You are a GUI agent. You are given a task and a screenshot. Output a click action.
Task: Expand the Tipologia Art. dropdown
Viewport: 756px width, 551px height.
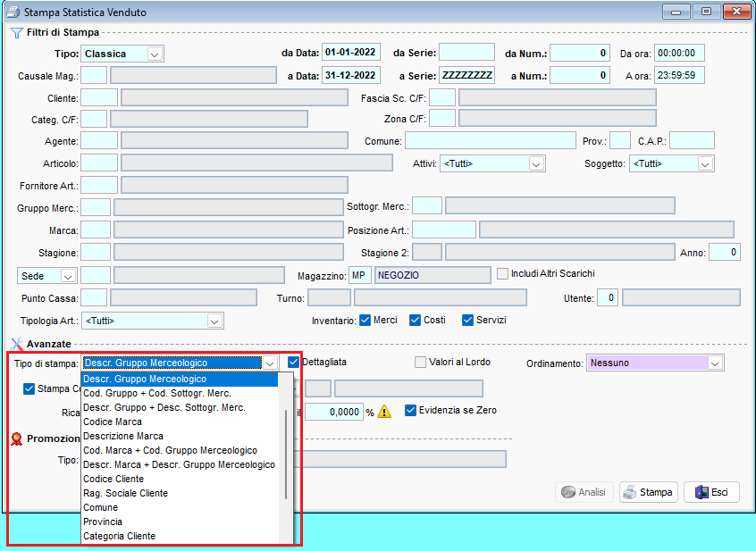pyautogui.click(x=214, y=321)
